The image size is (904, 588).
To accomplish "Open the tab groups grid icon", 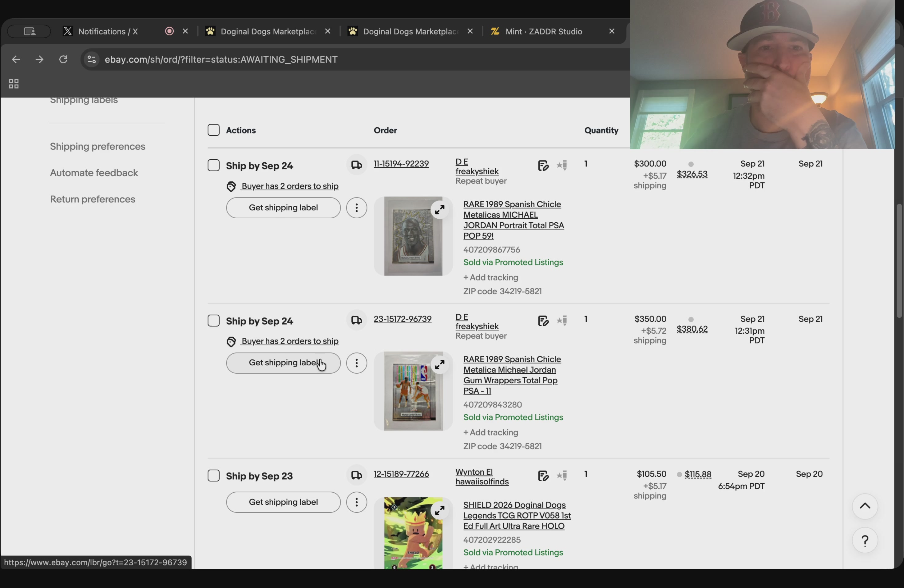I will (14, 84).
